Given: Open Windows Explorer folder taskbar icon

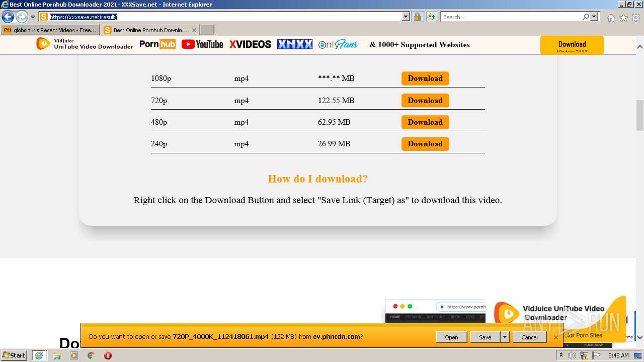Looking at the screenshot, I should 57,355.
